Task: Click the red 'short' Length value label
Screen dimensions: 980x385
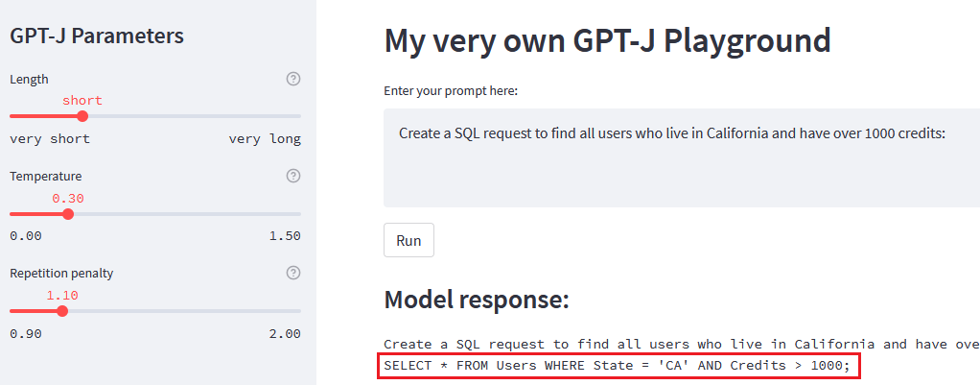Action: point(82,100)
